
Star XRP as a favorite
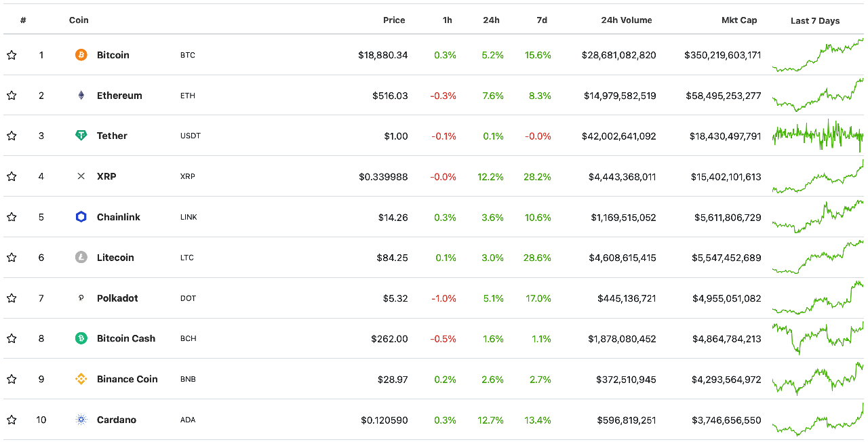click(12, 176)
